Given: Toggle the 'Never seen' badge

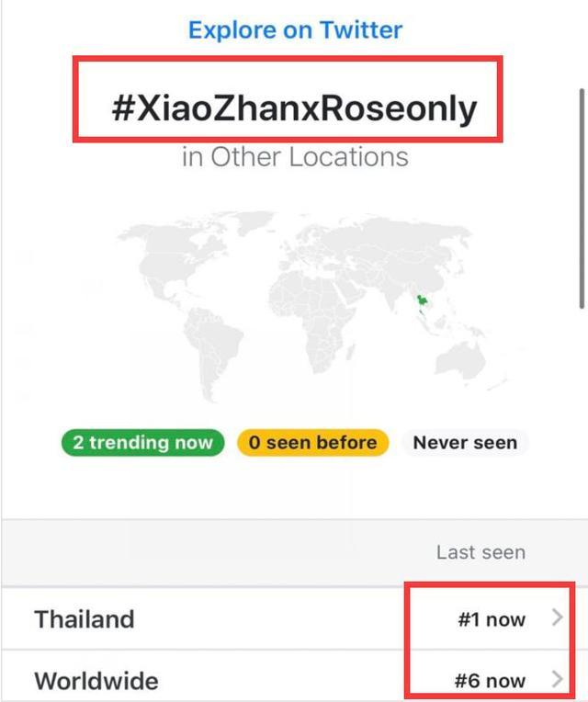Looking at the screenshot, I should point(464,443).
